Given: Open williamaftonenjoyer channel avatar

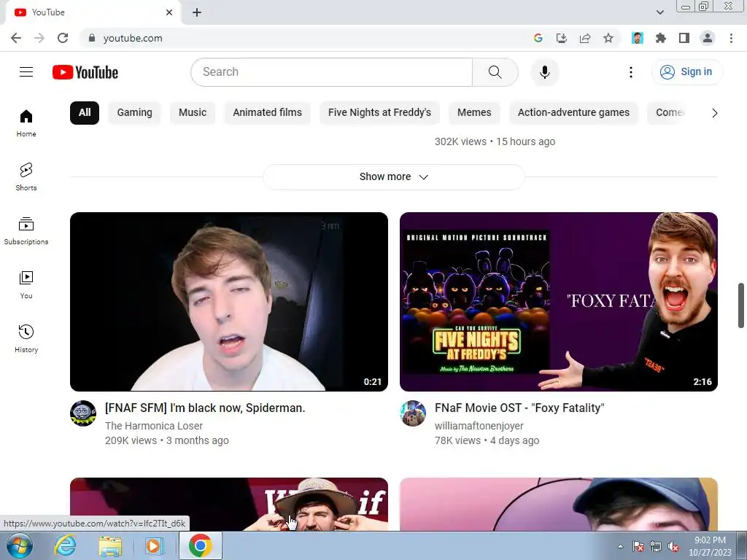Looking at the screenshot, I should point(413,413).
